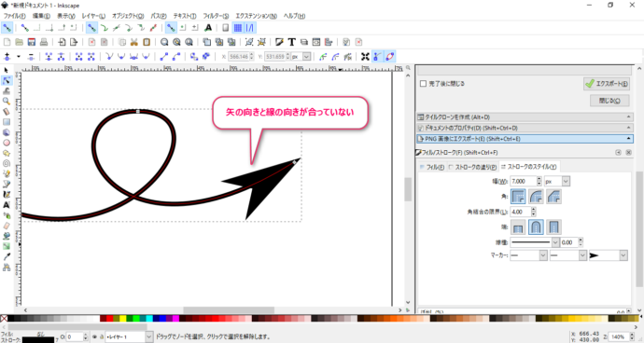This screenshot has width=644, height=343.
Task: Select the Ellipse circle tool
Action: click(x=7, y=143)
